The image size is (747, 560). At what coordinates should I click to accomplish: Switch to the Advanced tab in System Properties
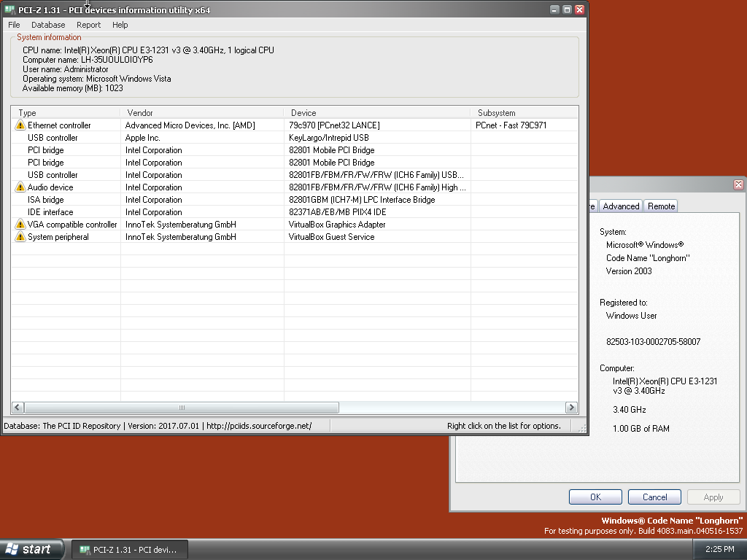click(x=621, y=206)
